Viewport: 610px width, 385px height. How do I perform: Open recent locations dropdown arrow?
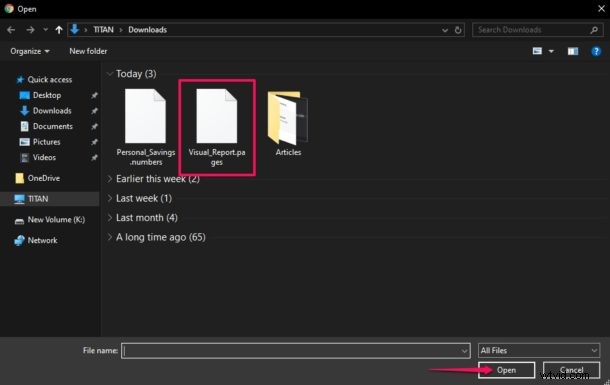tap(46, 30)
